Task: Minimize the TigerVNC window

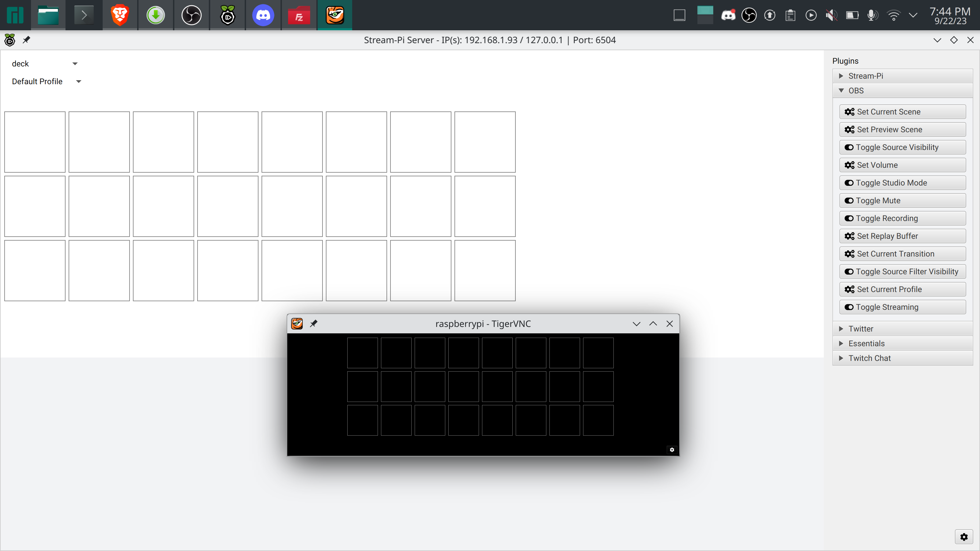Action: 636,324
